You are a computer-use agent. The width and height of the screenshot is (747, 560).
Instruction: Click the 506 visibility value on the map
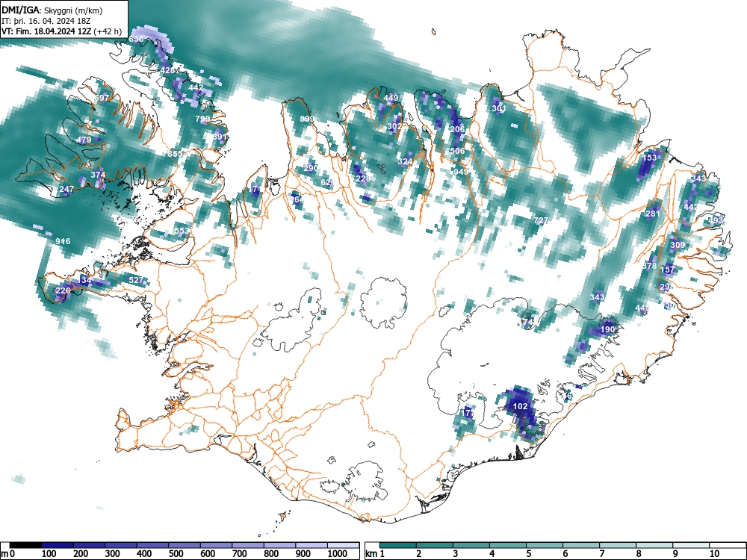click(457, 151)
